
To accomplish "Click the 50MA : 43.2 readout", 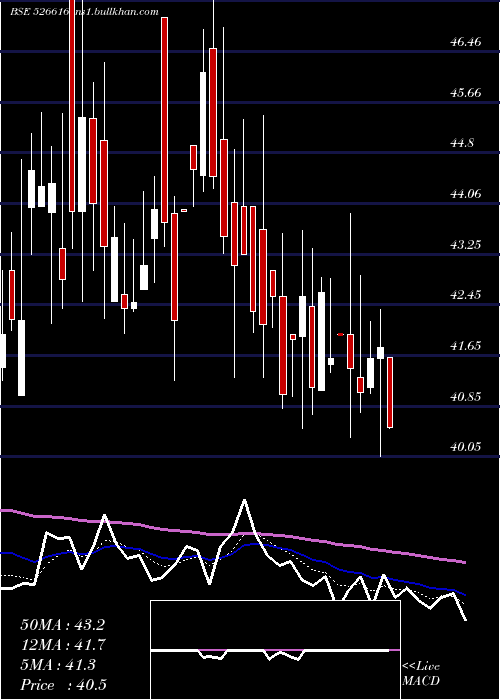I will click(x=63, y=625).
